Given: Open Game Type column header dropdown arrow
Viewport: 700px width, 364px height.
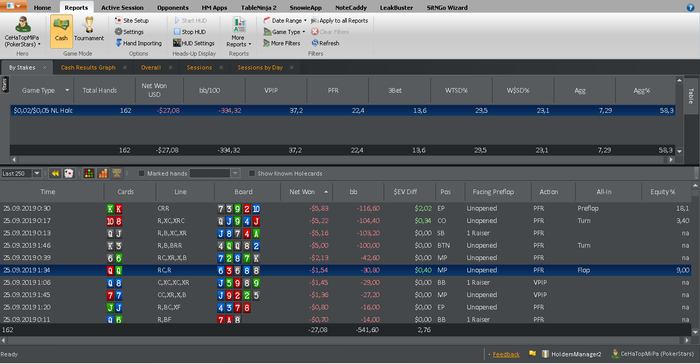Looking at the screenshot, I should [67, 90].
